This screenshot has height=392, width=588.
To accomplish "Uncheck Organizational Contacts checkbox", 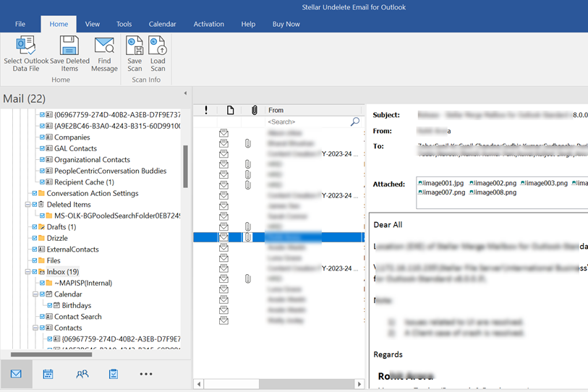I will (x=43, y=160).
